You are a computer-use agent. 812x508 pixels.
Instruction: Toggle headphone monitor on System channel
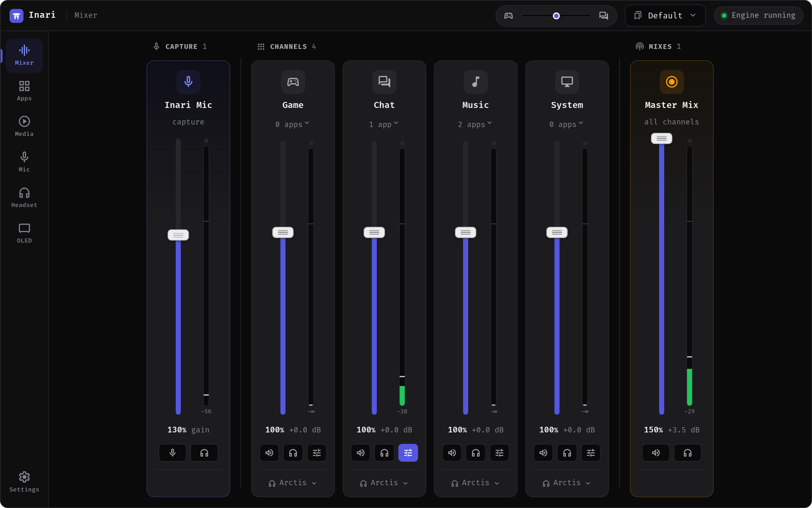click(x=567, y=452)
